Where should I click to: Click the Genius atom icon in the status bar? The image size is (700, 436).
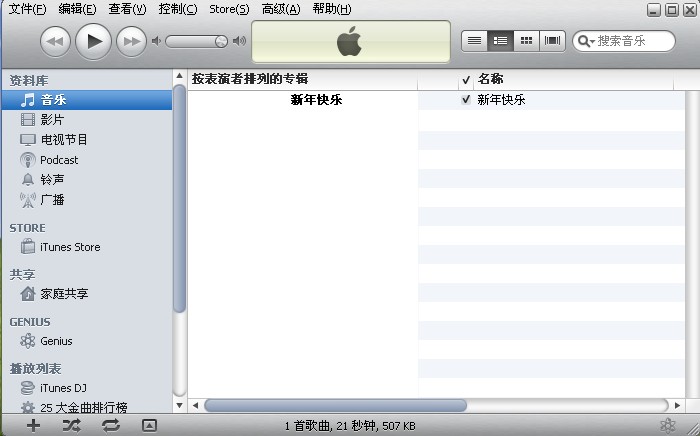(x=667, y=425)
